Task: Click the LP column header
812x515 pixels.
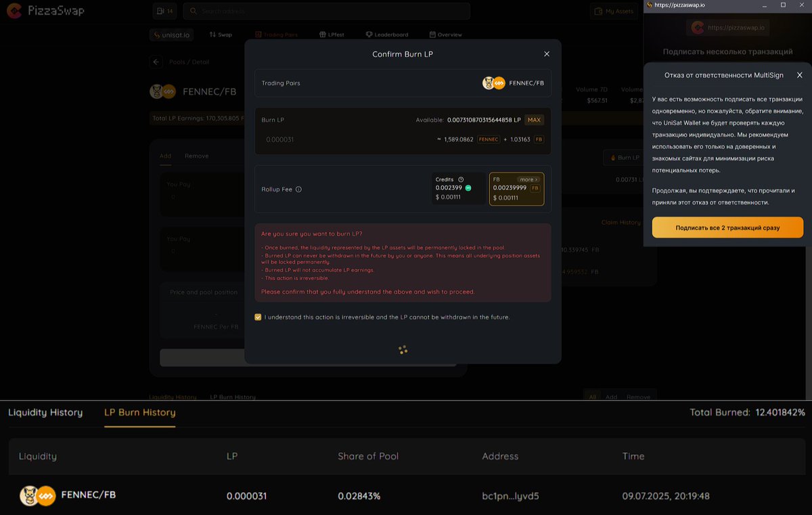Action: coord(232,456)
